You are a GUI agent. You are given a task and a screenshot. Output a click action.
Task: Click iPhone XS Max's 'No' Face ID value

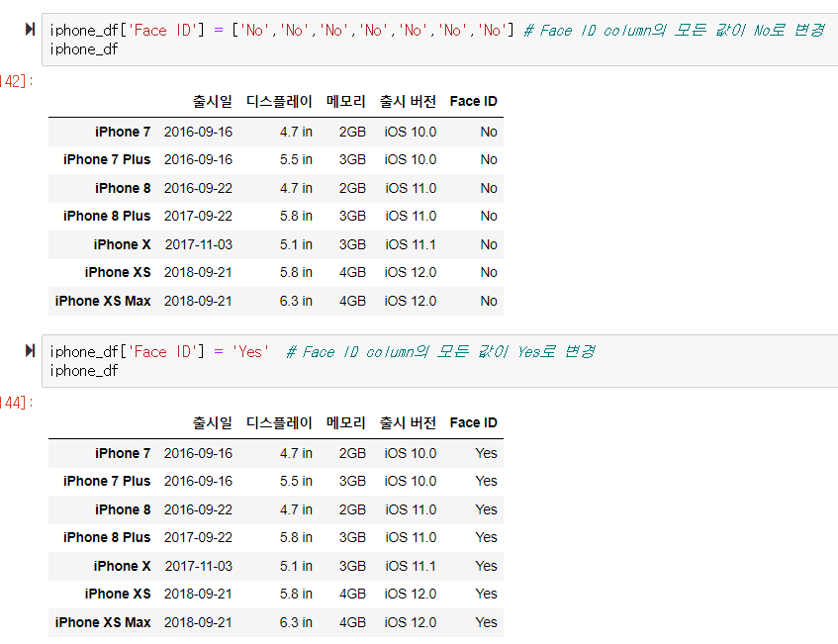tap(489, 301)
